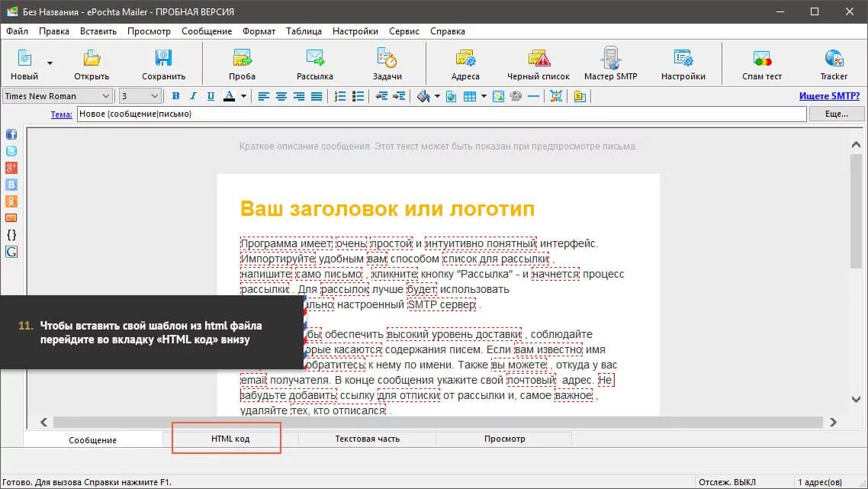868x489 pixels.
Task: Open the Сервис menu
Action: pos(404,31)
